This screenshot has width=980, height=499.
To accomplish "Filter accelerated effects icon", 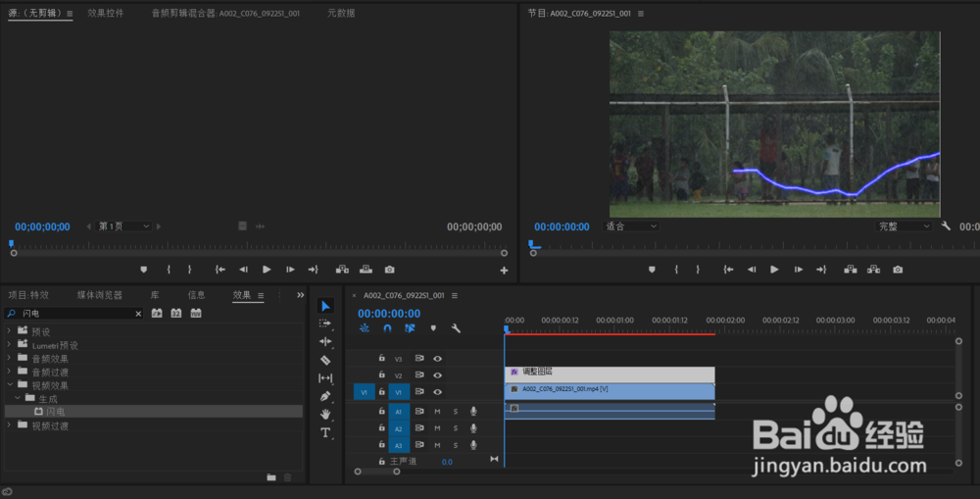I will click(x=157, y=314).
